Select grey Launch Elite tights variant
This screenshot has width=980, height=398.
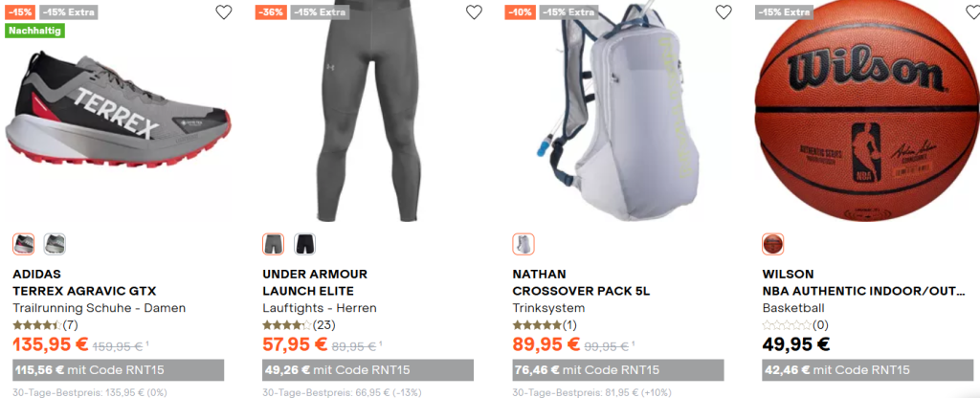(x=273, y=244)
